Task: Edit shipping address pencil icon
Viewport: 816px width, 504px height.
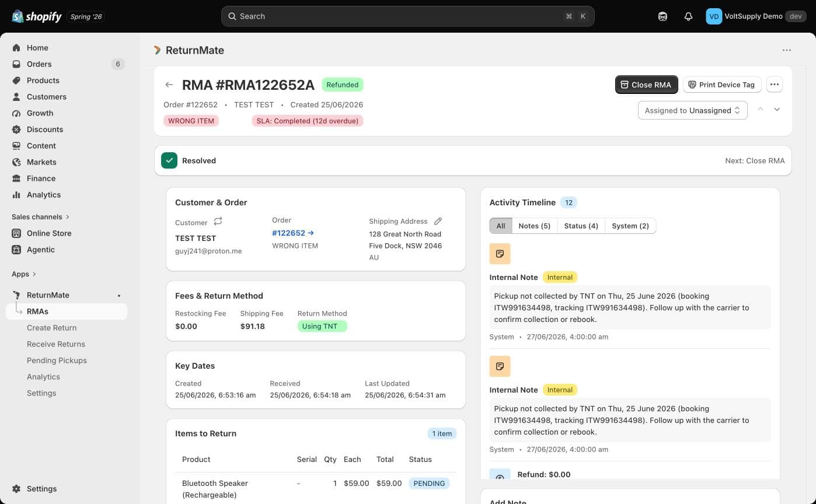Action: 438,221
